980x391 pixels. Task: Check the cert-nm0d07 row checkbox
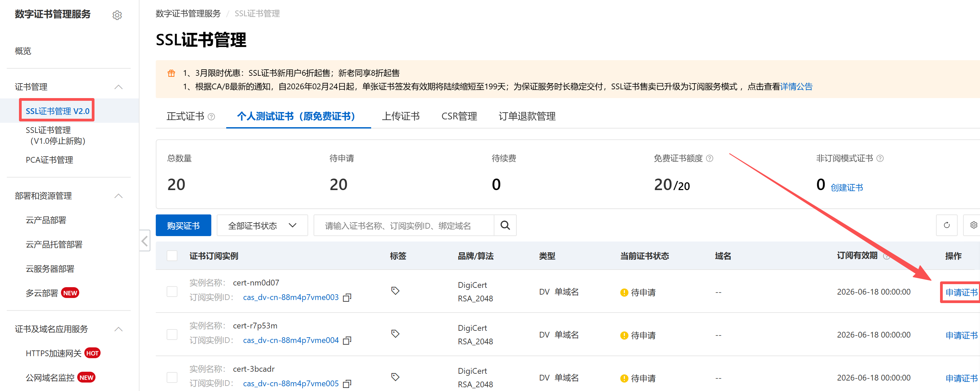click(x=172, y=292)
